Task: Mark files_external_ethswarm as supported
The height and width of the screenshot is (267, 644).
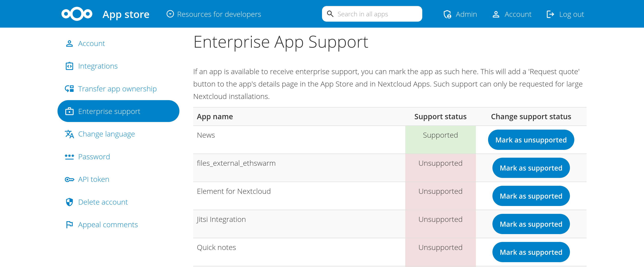Action: click(x=531, y=168)
